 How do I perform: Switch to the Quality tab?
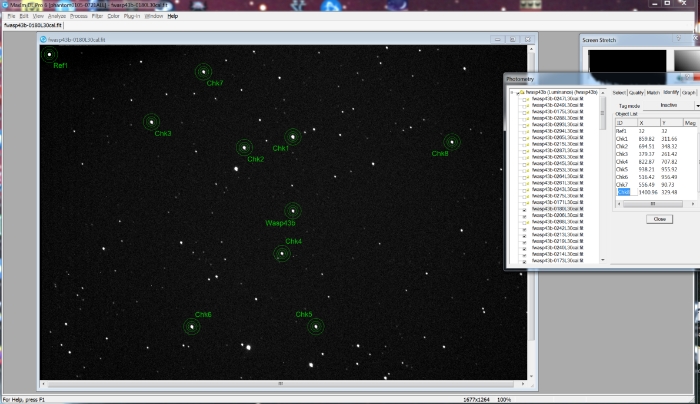[636, 92]
